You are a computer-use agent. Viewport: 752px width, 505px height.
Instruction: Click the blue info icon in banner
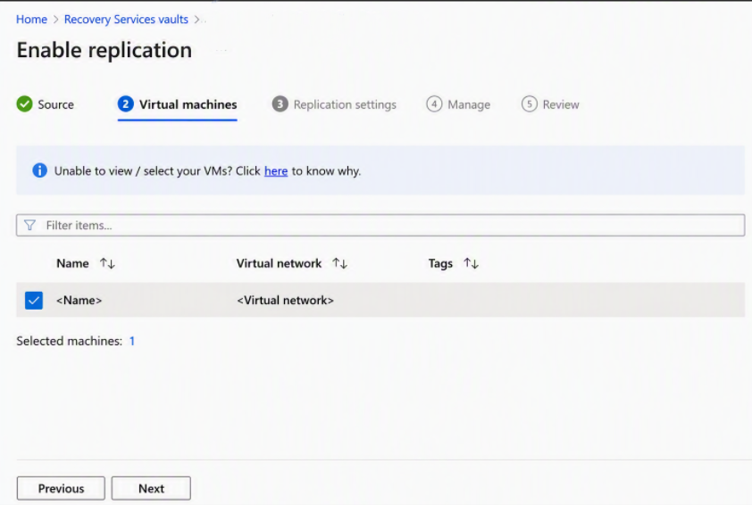39,170
